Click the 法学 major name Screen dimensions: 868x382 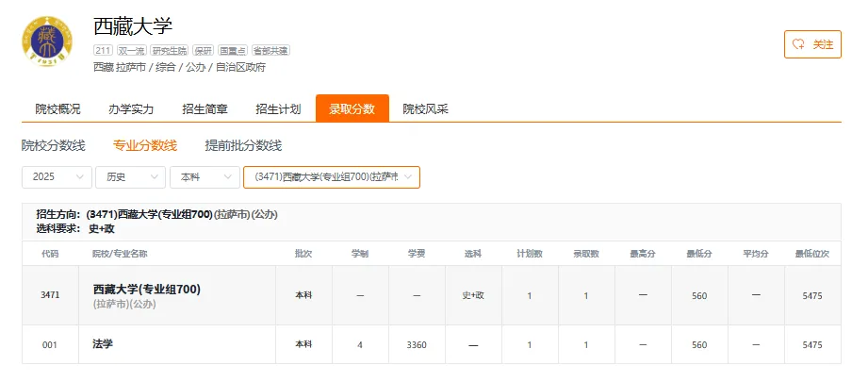[x=103, y=343]
